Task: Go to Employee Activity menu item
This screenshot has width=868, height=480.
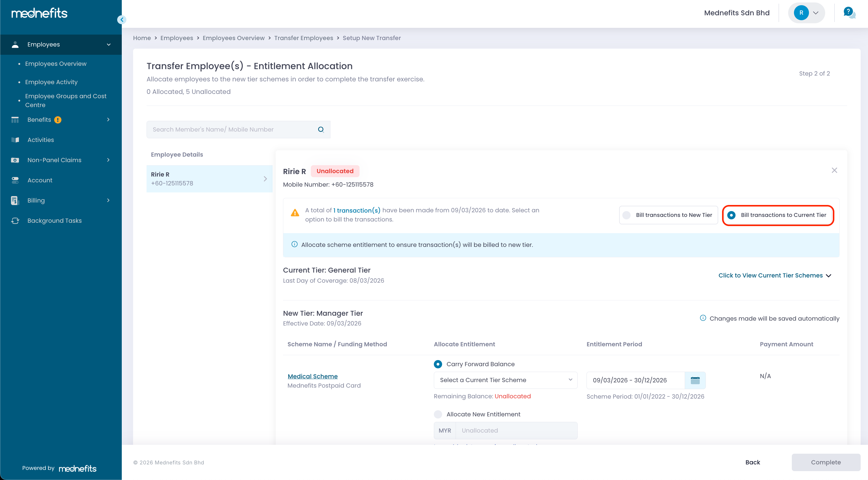Action: (51, 82)
